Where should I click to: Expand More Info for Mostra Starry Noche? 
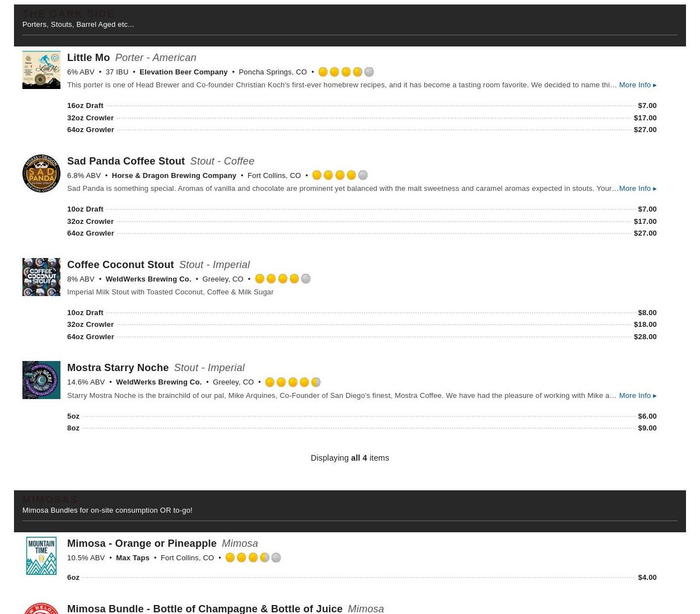637,396
